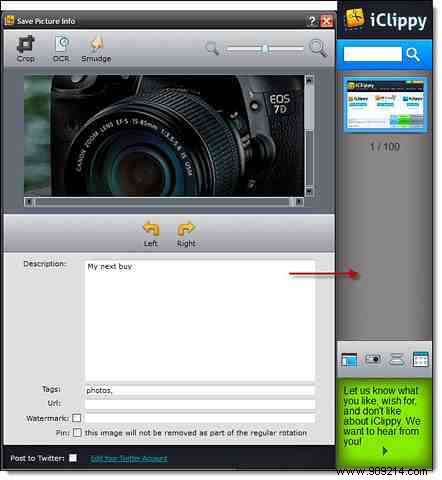Click the Save Picture Info title icon

[x=9, y=20]
